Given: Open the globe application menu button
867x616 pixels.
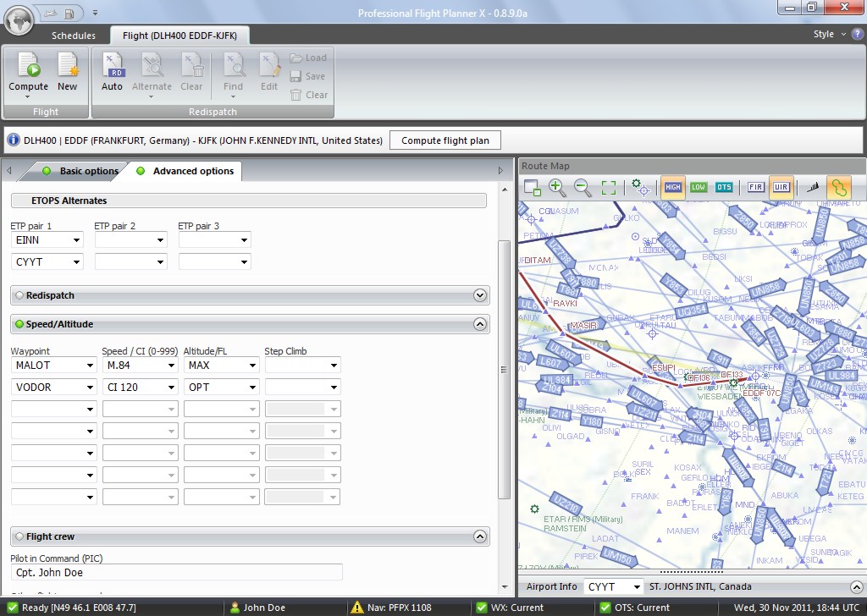Looking at the screenshot, I should (19, 21).
